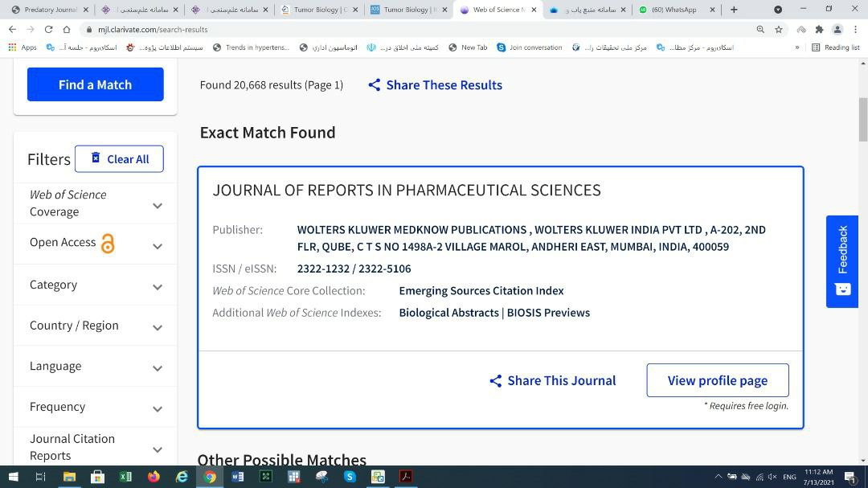Open the Join conversation bookmark
This screenshot has height=488, width=868.
529,47
